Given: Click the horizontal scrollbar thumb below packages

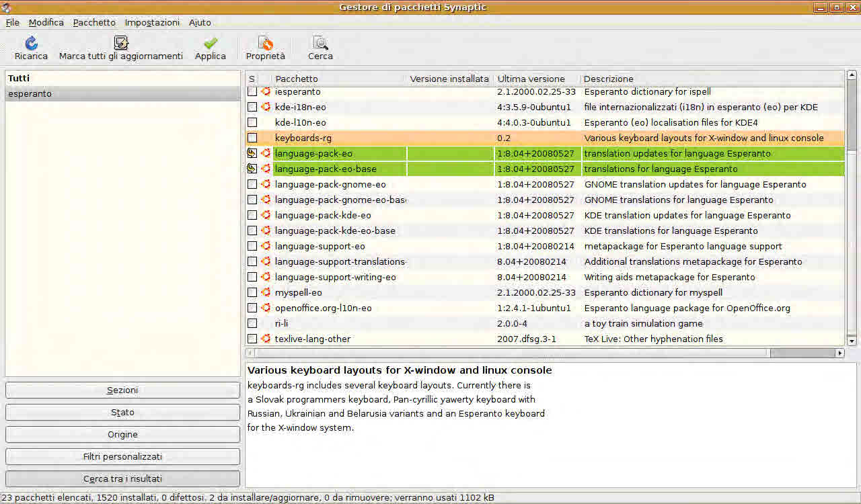Looking at the screenshot, I should [512, 353].
